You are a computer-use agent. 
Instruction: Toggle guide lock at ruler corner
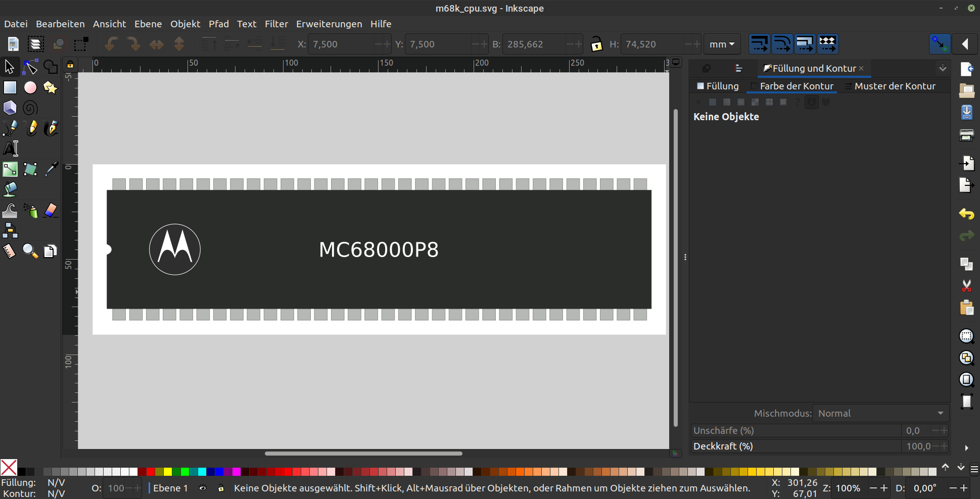(x=70, y=64)
